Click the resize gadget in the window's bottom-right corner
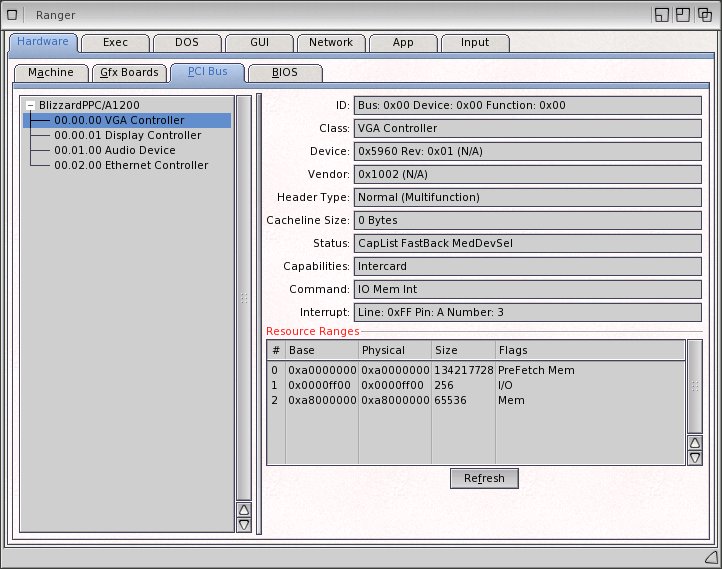This screenshot has width=722, height=569. 709,556
